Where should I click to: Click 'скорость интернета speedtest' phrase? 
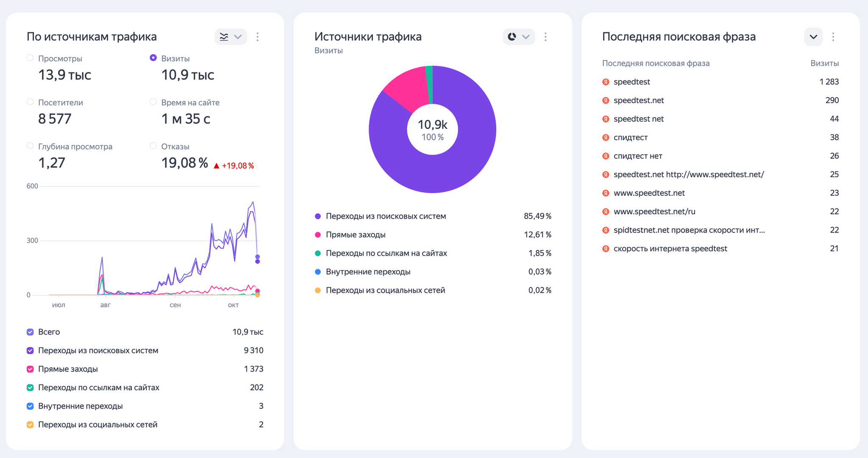pyautogui.click(x=670, y=249)
